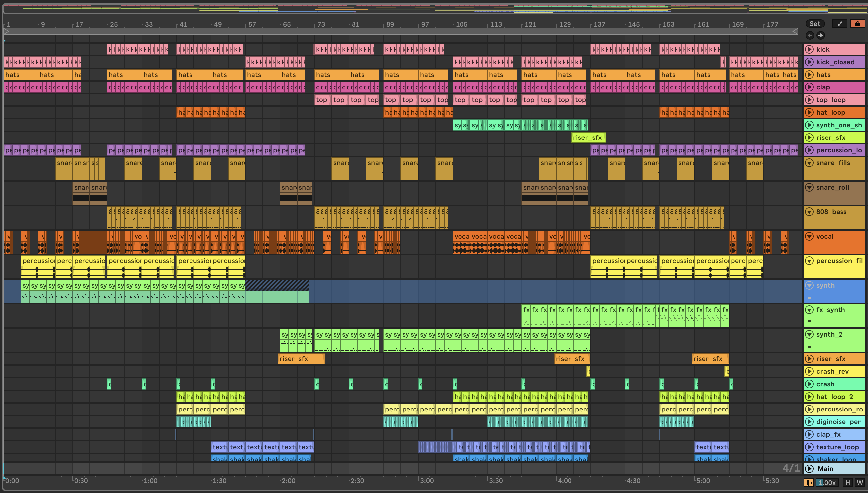This screenshot has height=493, width=868.
Task: Open automation menu icon on synth track
Action: click(x=809, y=297)
